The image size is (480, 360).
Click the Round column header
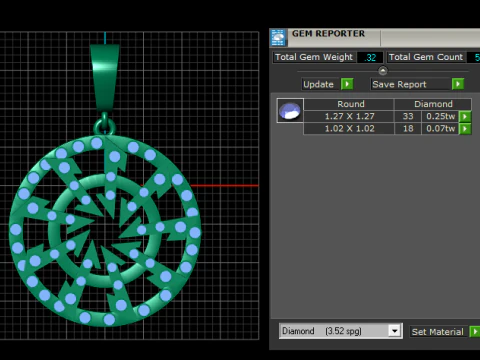349,104
